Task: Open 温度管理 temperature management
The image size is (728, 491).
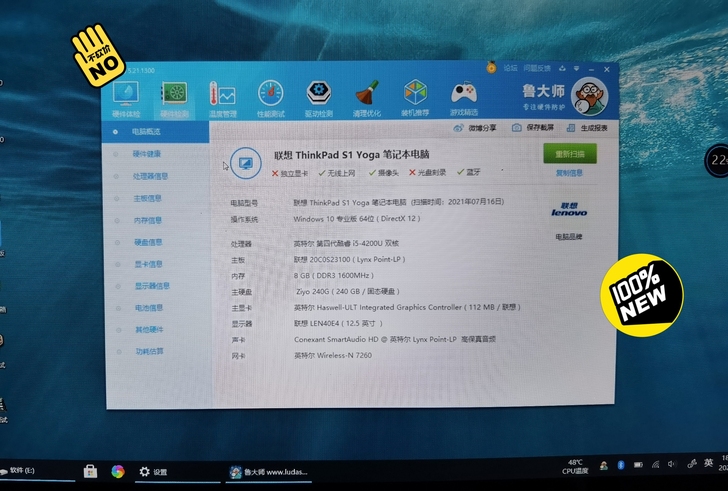Action: coord(223,98)
